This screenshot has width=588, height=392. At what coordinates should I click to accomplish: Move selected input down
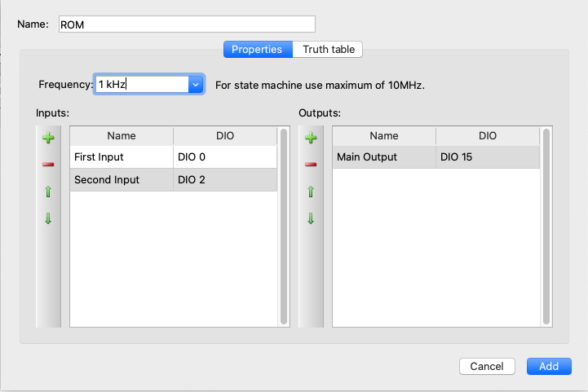(x=48, y=218)
